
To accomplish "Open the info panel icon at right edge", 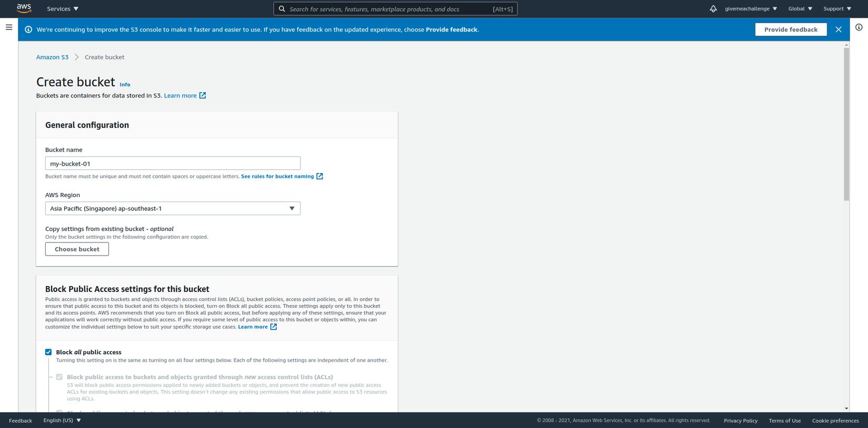I will [859, 27].
